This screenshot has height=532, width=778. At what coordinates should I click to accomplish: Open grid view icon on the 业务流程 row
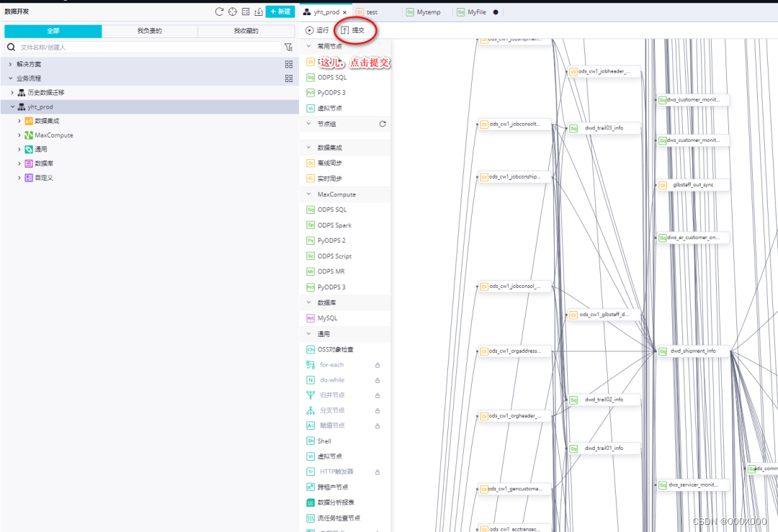289,78
